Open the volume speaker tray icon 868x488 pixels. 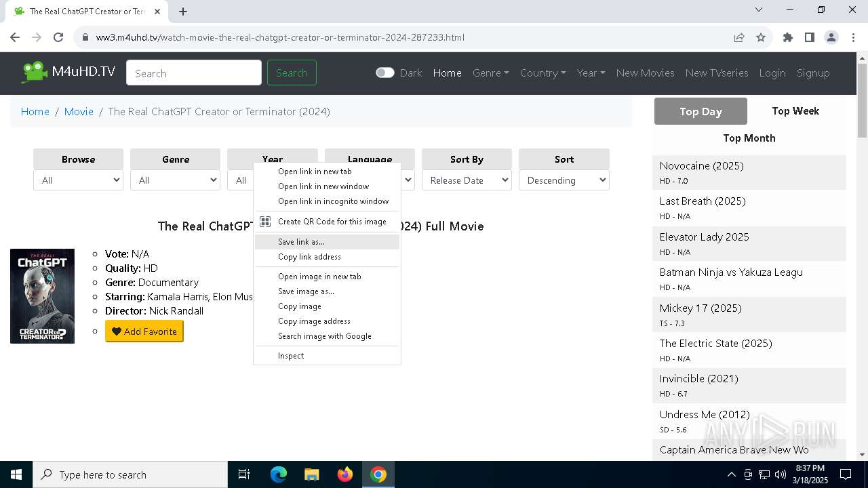tap(780, 474)
